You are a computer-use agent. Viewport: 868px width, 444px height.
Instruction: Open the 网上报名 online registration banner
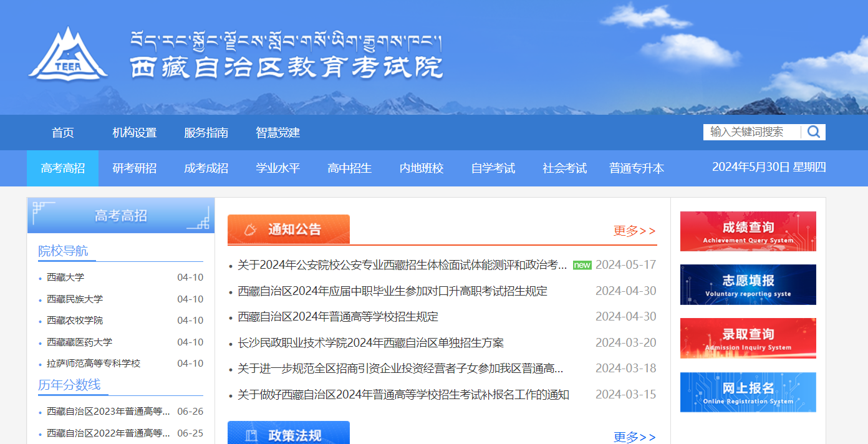tap(748, 392)
